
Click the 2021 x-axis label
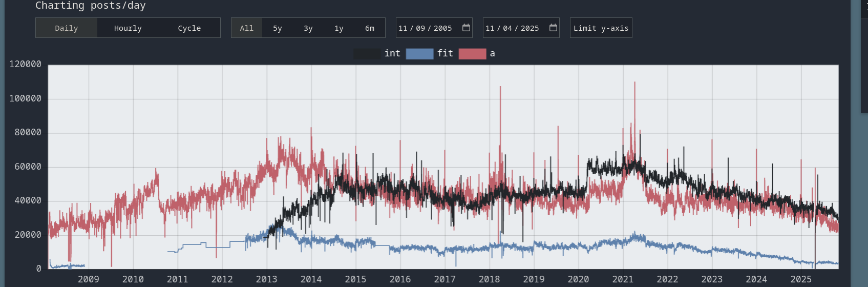tap(623, 279)
